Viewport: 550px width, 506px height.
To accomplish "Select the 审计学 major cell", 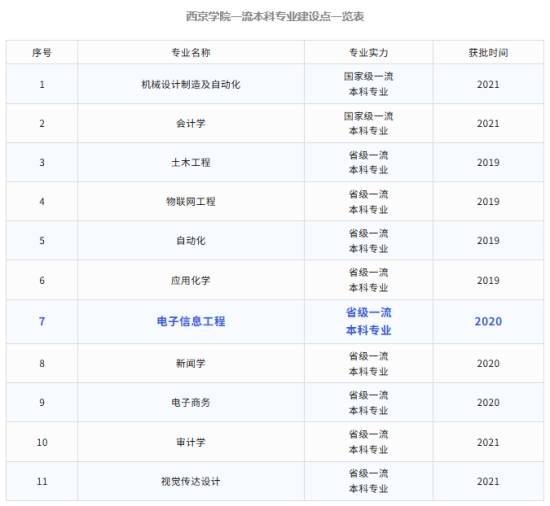I will point(191,442).
